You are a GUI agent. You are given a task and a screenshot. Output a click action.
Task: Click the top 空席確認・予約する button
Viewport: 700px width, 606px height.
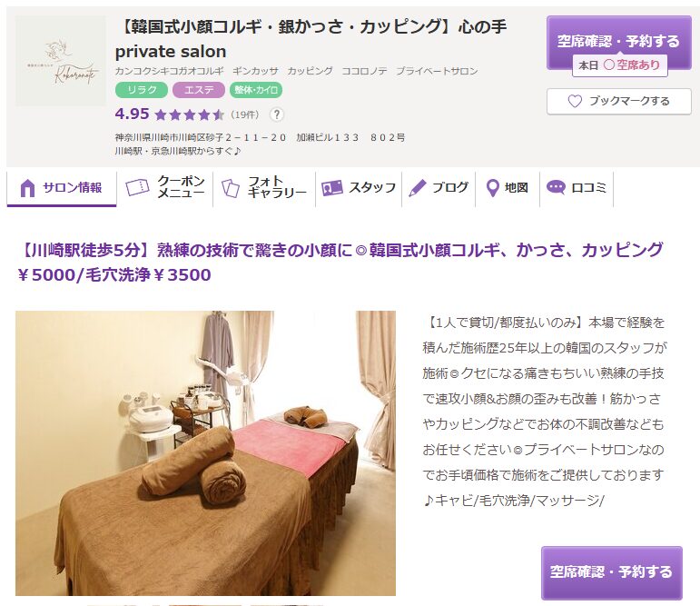tap(619, 43)
